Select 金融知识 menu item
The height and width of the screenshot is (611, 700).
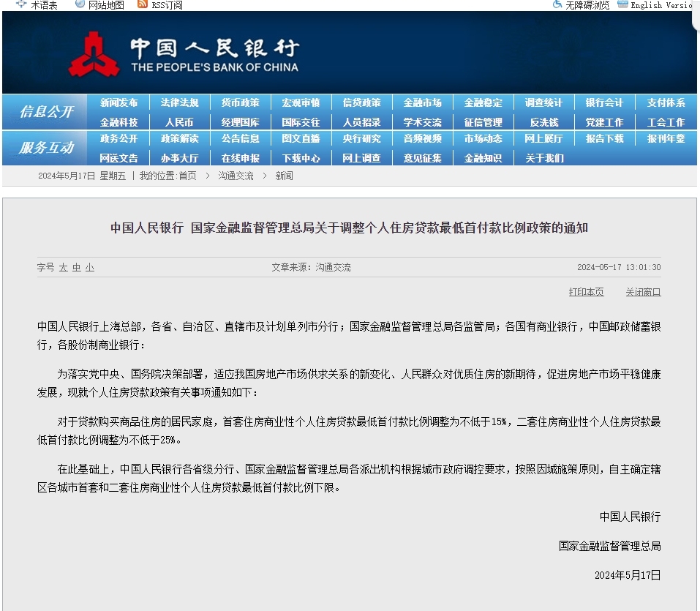pos(483,158)
